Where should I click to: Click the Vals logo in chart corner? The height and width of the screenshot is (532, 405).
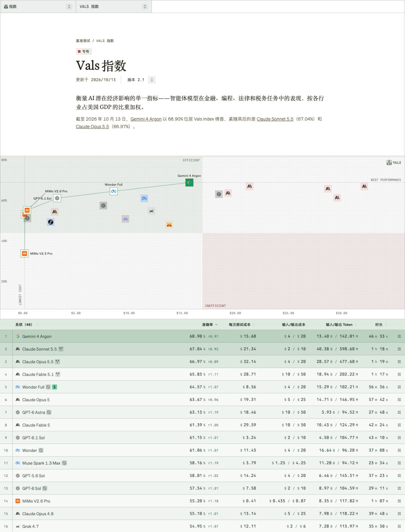coord(394,163)
